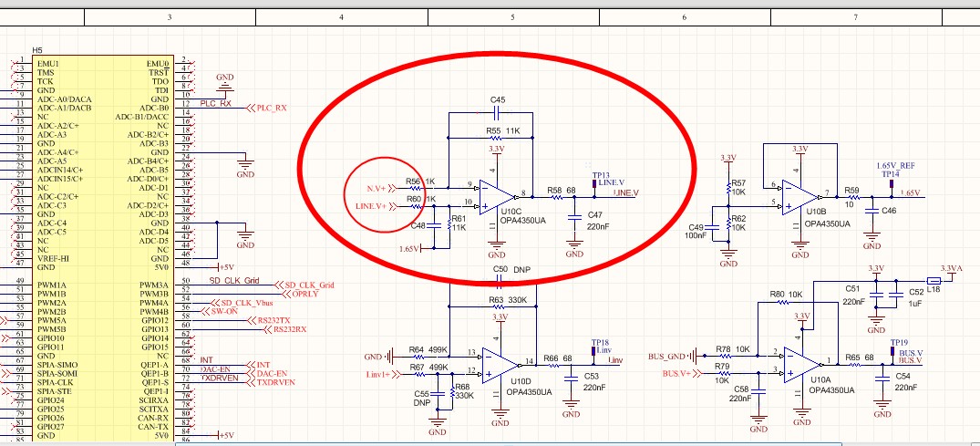Click test point TP13 marker
The height and width of the screenshot is (446, 980).
click(x=594, y=184)
